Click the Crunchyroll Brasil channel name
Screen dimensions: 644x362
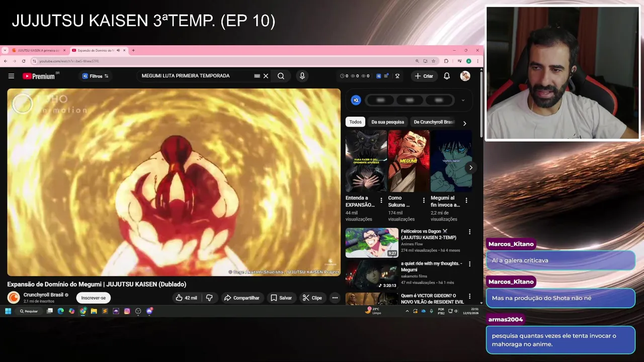pos(43,295)
